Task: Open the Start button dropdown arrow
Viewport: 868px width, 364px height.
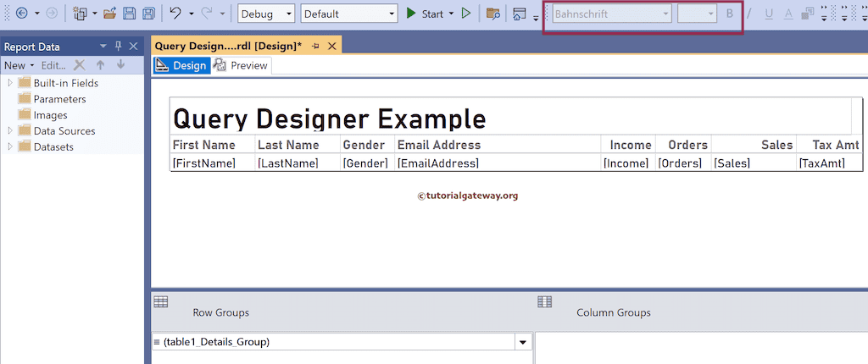Action: pyautogui.click(x=451, y=14)
